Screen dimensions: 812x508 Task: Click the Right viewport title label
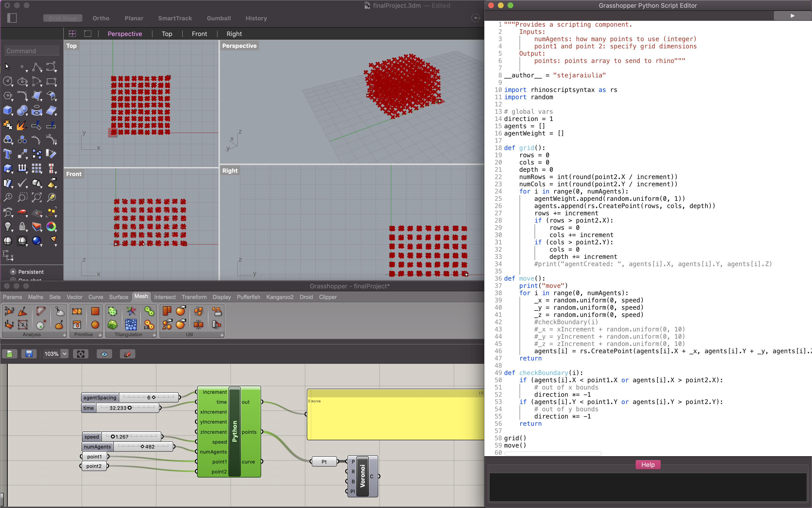pyautogui.click(x=230, y=170)
